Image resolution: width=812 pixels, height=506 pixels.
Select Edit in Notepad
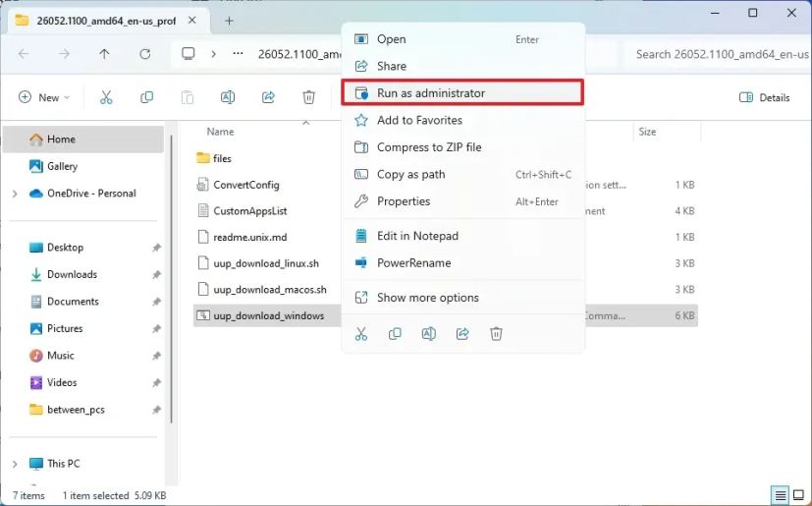click(463, 236)
